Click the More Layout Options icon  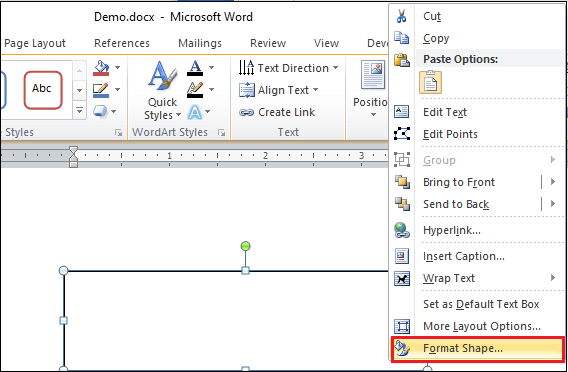[402, 326]
